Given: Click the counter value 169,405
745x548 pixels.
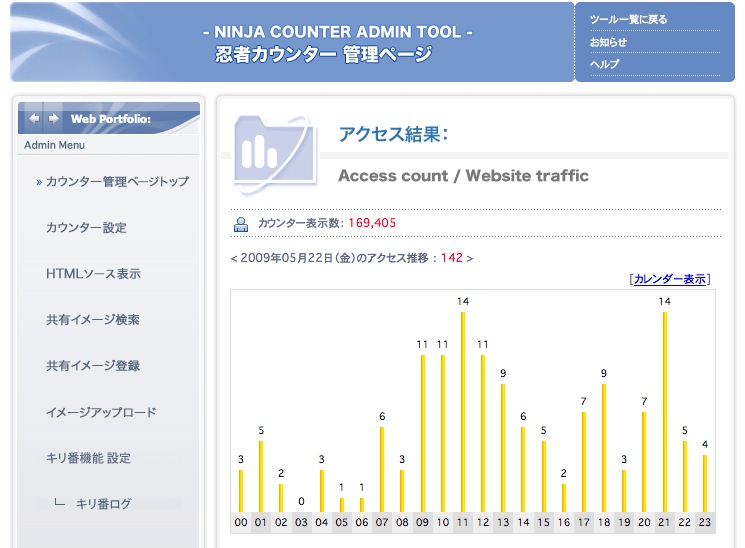Looking at the screenshot, I should (372, 223).
